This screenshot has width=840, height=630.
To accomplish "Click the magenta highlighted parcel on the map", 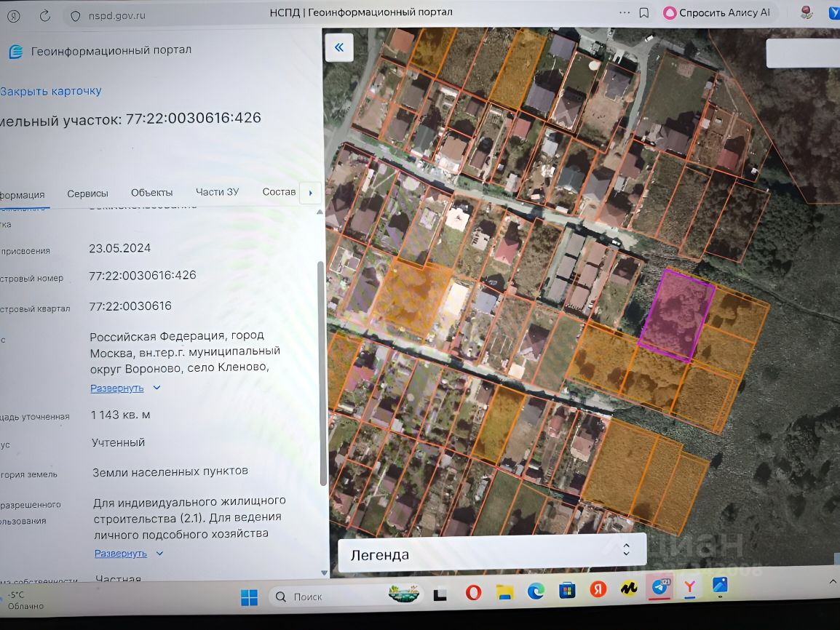I will [x=676, y=315].
